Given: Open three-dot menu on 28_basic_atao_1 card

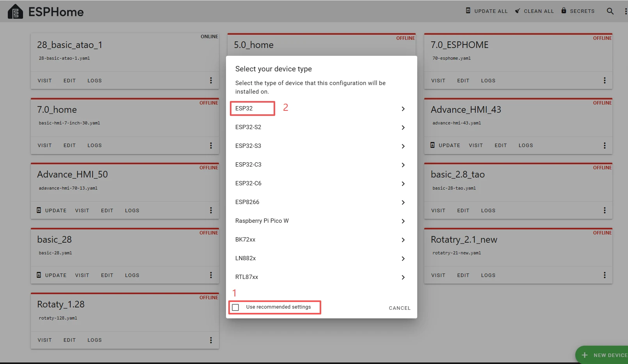Looking at the screenshot, I should (211, 80).
